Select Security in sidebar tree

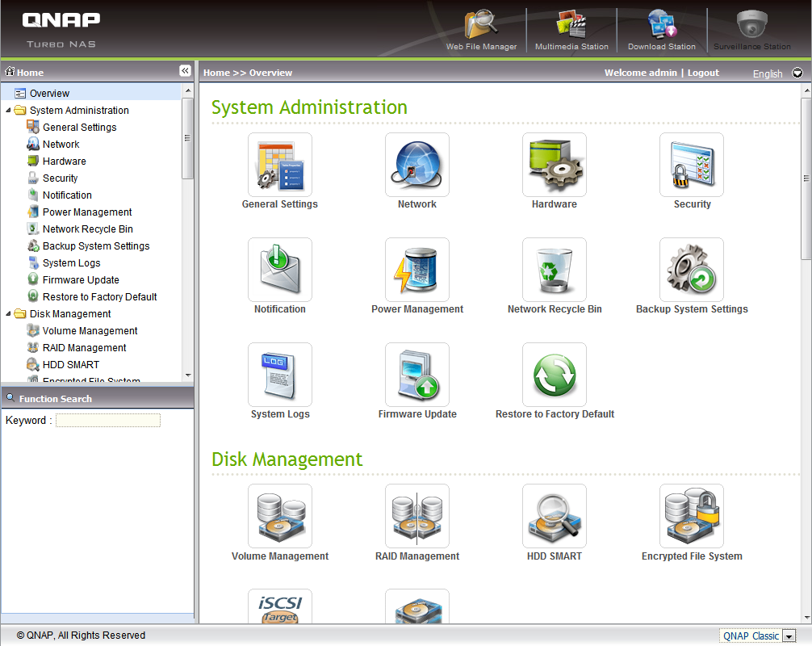(x=60, y=178)
